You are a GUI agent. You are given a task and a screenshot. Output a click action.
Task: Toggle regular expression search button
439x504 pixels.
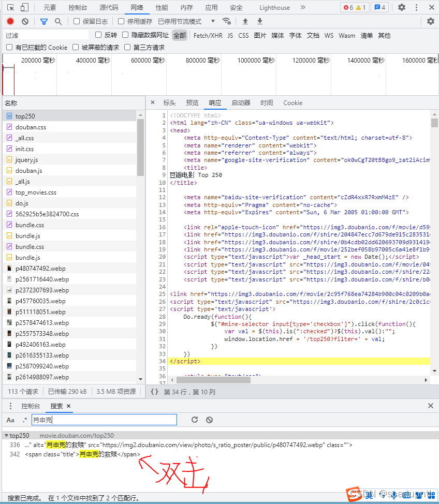[x=25, y=420]
